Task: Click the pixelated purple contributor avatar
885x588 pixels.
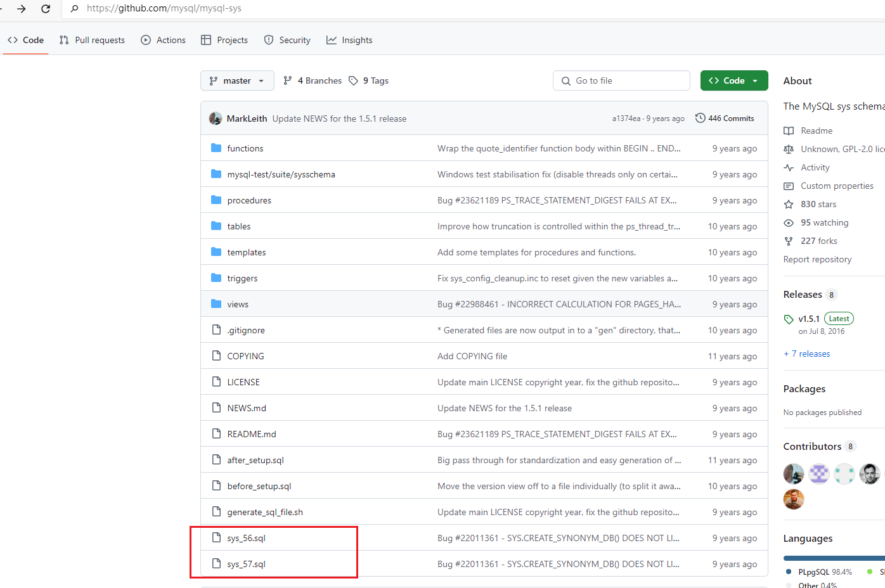Action: point(819,473)
